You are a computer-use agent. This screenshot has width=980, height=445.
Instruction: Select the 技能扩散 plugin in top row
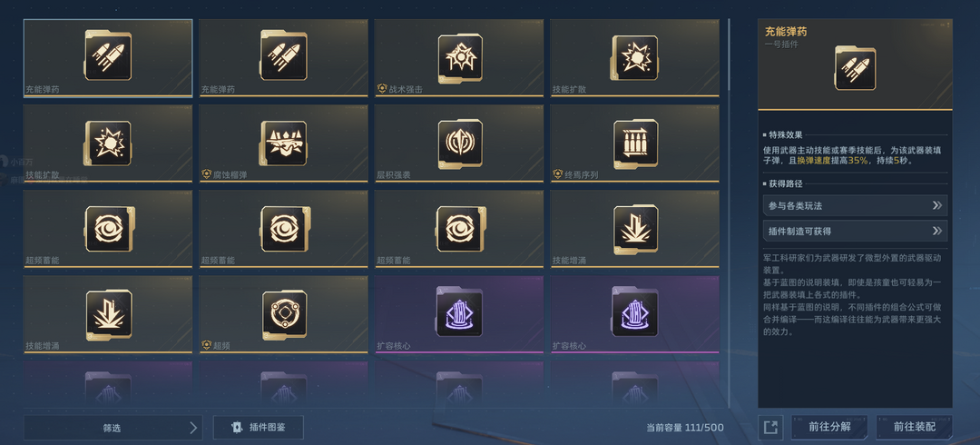(x=634, y=58)
